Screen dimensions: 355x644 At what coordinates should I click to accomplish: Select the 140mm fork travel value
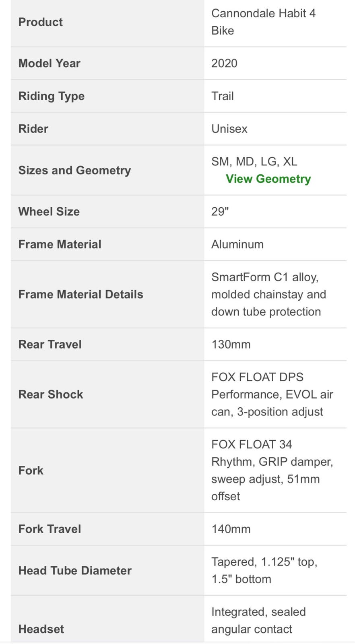click(231, 529)
